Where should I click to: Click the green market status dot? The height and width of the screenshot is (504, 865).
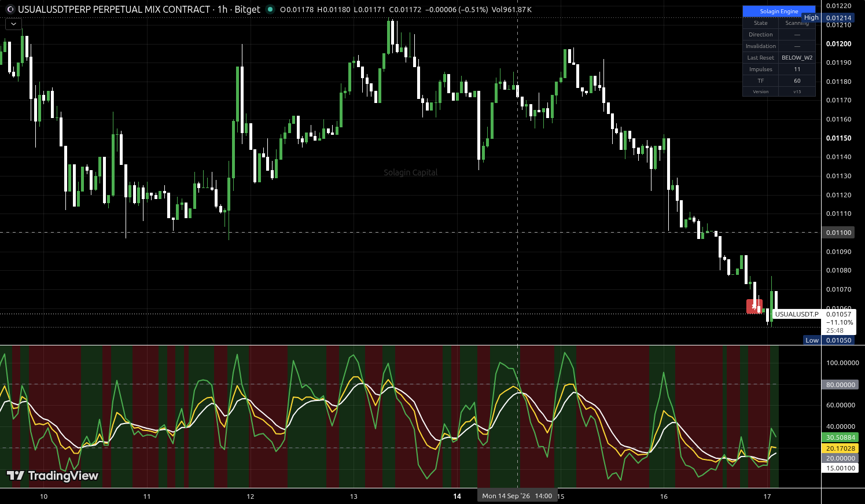coord(270,9)
